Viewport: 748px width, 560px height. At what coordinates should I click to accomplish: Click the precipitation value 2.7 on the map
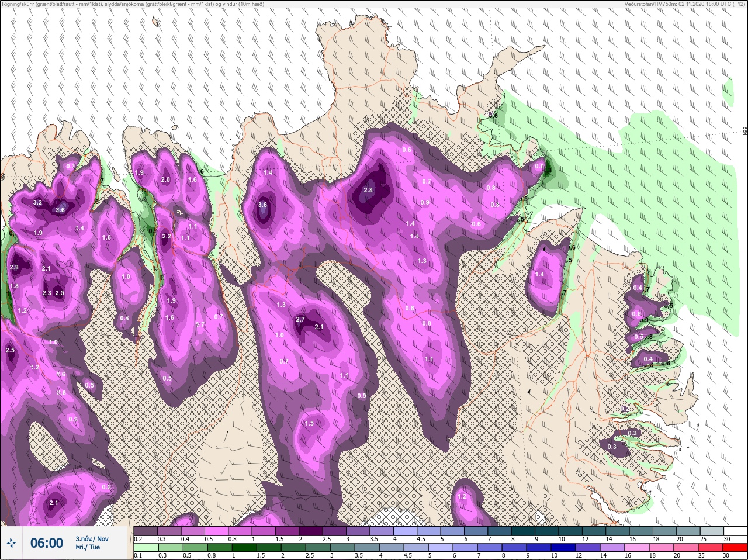(x=300, y=319)
